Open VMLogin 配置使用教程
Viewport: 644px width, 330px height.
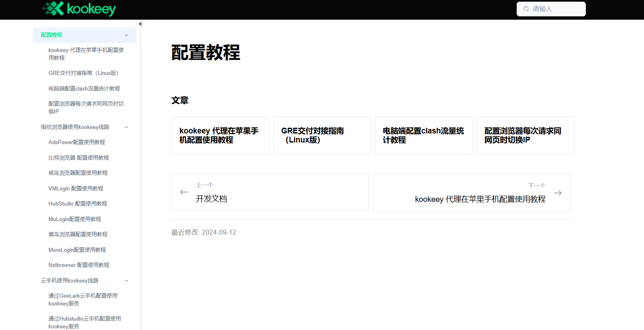[x=76, y=188]
